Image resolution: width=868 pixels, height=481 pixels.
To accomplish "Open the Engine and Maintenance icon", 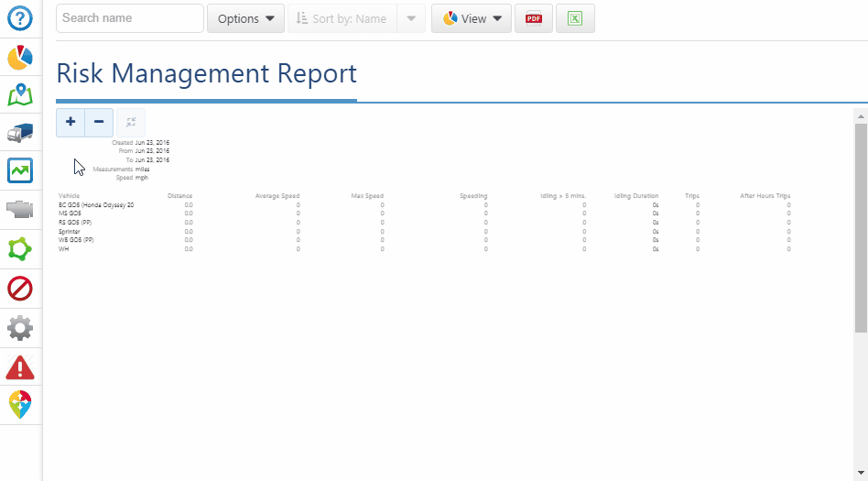I will pyautogui.click(x=20, y=209).
